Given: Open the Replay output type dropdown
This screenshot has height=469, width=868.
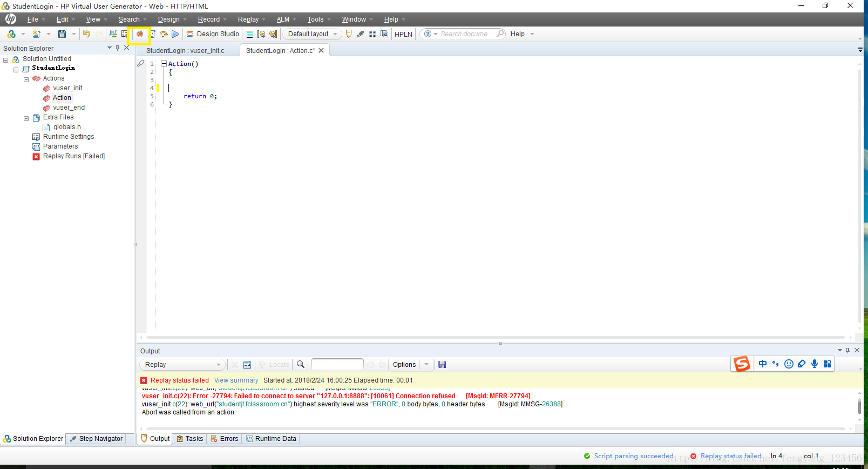Looking at the screenshot, I should coord(182,365).
